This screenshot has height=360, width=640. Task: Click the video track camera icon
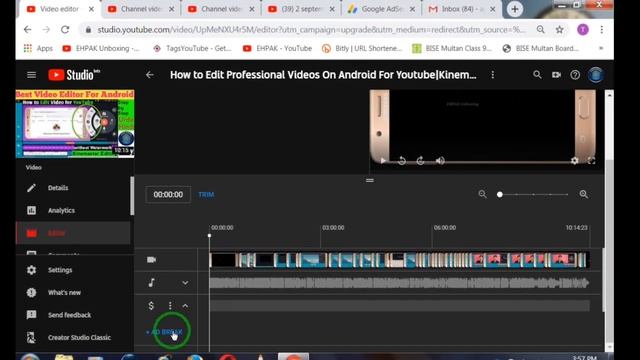coord(151,260)
